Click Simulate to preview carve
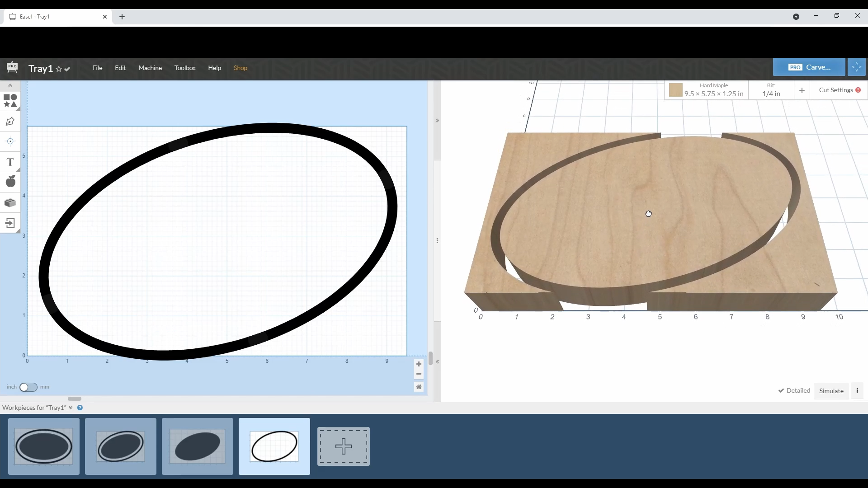 click(831, 391)
